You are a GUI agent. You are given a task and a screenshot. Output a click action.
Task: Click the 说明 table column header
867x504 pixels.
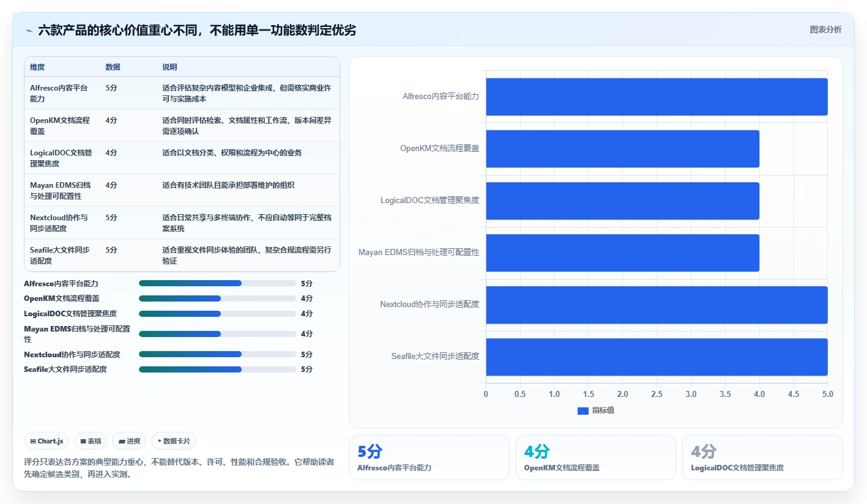tap(169, 67)
